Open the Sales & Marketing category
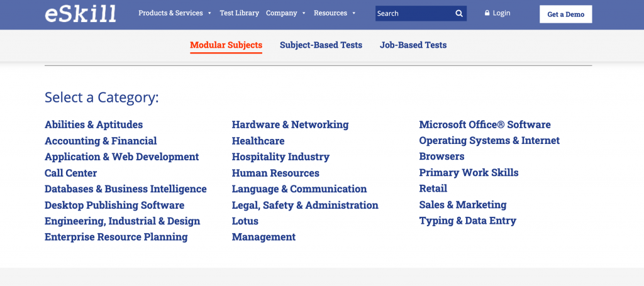The height and width of the screenshot is (286, 644). pos(462,205)
